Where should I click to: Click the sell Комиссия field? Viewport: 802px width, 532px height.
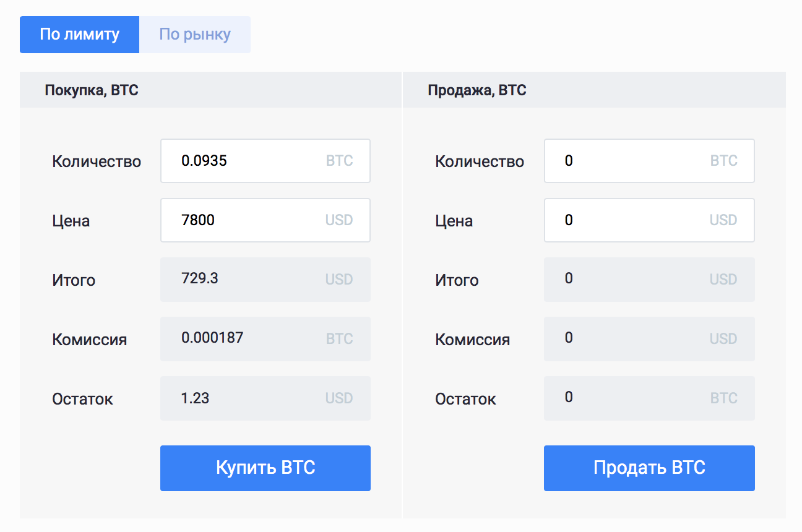pyautogui.click(x=631, y=339)
